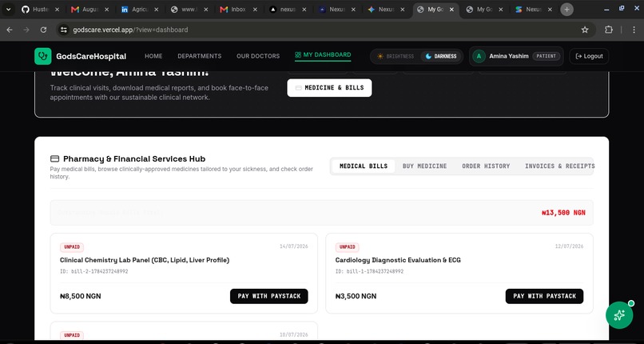644x344 pixels.
Task: Go back to previous page
Action: tap(10, 30)
